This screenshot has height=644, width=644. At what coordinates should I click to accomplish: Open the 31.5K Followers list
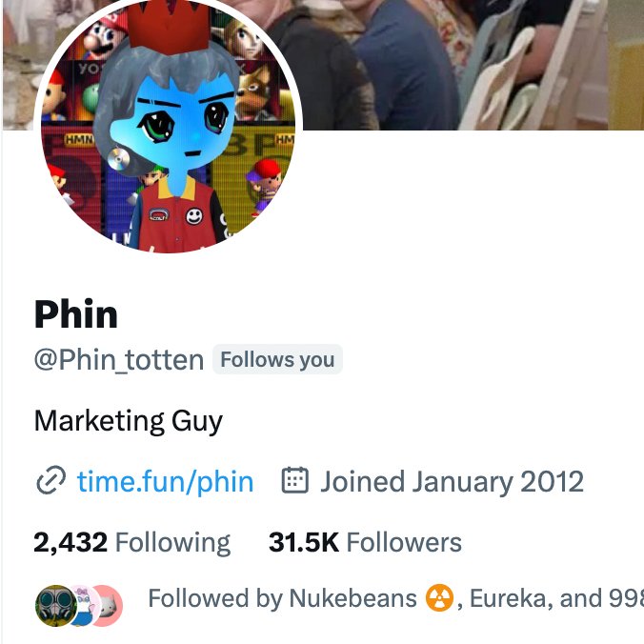tap(365, 543)
